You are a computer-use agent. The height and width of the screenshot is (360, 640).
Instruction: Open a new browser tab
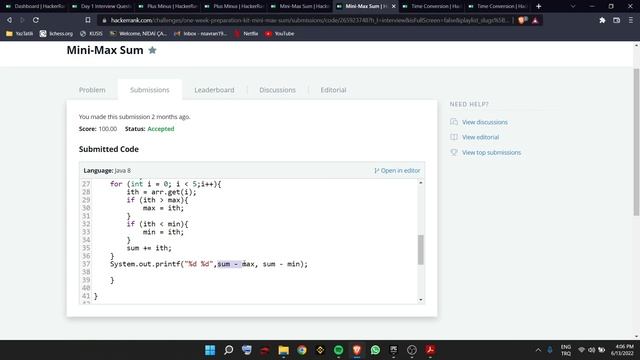point(538,6)
